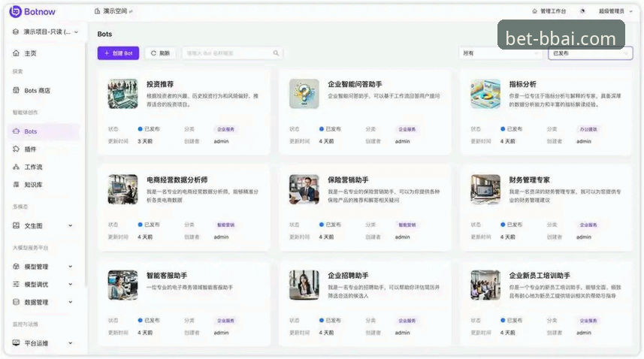Viewport: 644px width, 359px height.
Task: Click the 企业智能问答助手 card title
Action: 355,84
